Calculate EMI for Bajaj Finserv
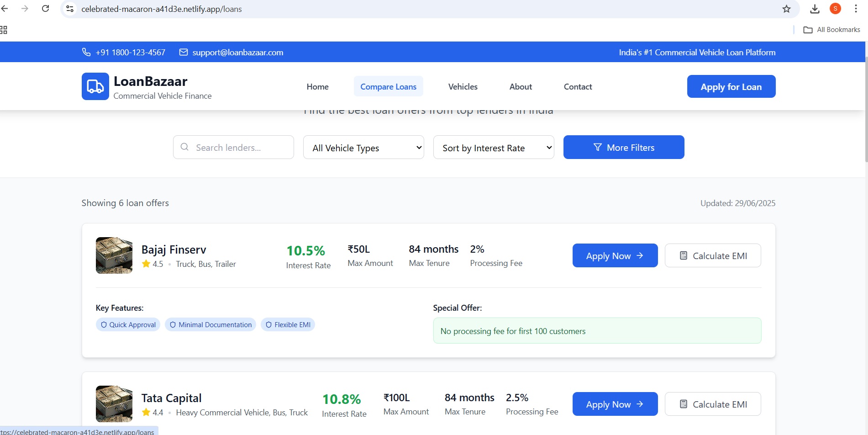This screenshot has height=435, width=868. [713, 255]
